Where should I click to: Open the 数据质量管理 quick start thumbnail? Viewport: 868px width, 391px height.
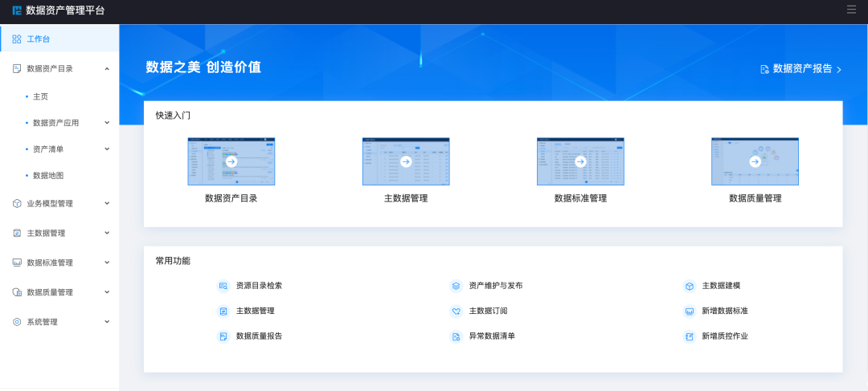[755, 161]
